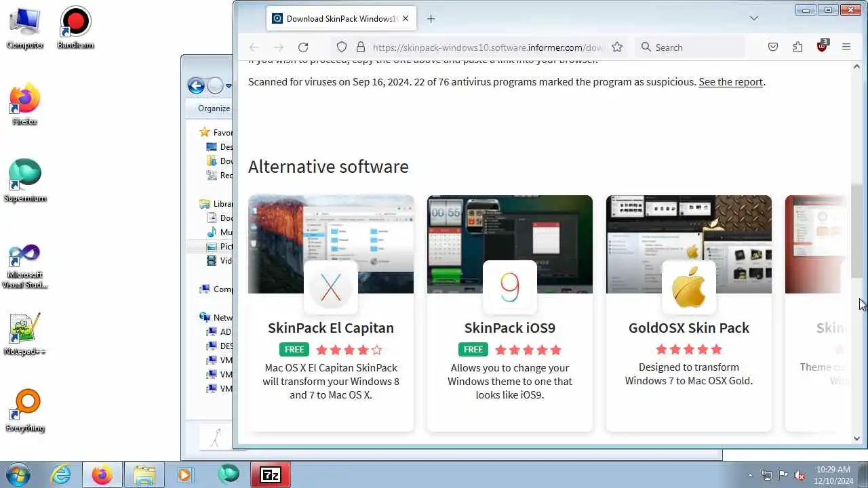Open the SkinPack iOS9 title link

[x=510, y=328]
